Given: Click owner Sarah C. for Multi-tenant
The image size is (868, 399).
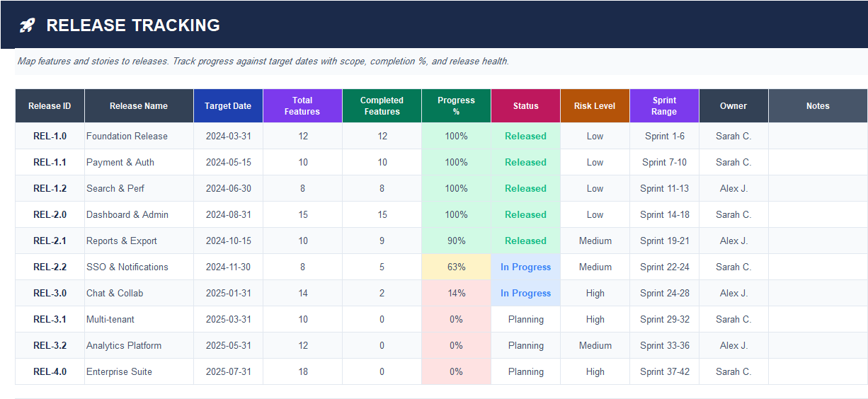Looking at the screenshot, I should tap(733, 319).
